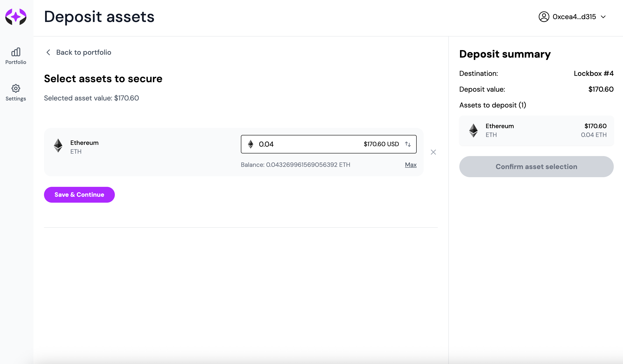This screenshot has width=623, height=364.
Task: Click the 0.04 amount input field
Action: click(x=329, y=144)
